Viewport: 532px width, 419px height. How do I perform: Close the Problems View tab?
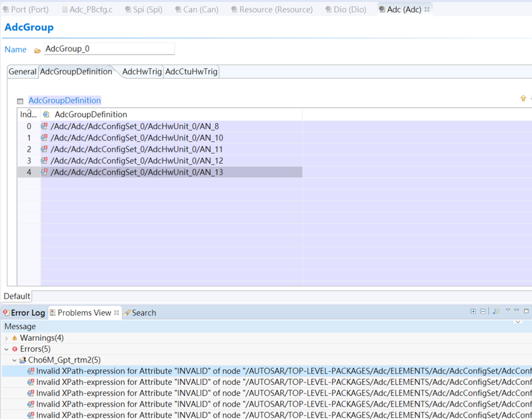[117, 313]
